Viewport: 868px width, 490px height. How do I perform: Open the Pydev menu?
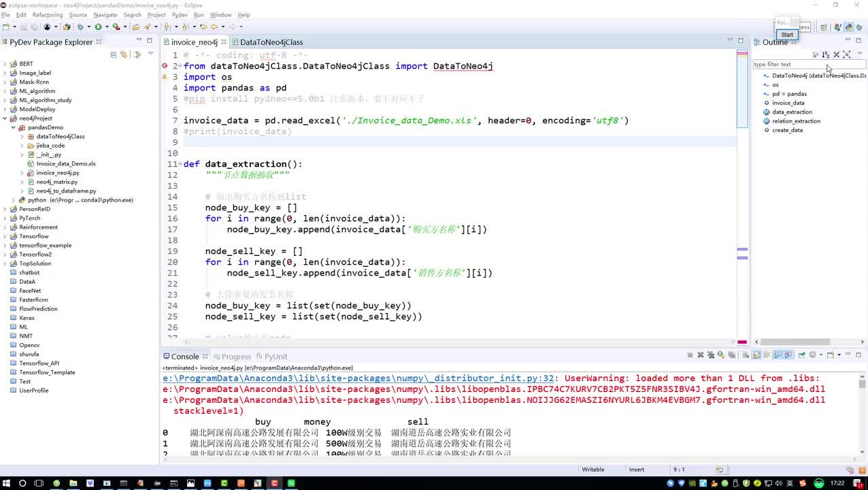click(180, 15)
